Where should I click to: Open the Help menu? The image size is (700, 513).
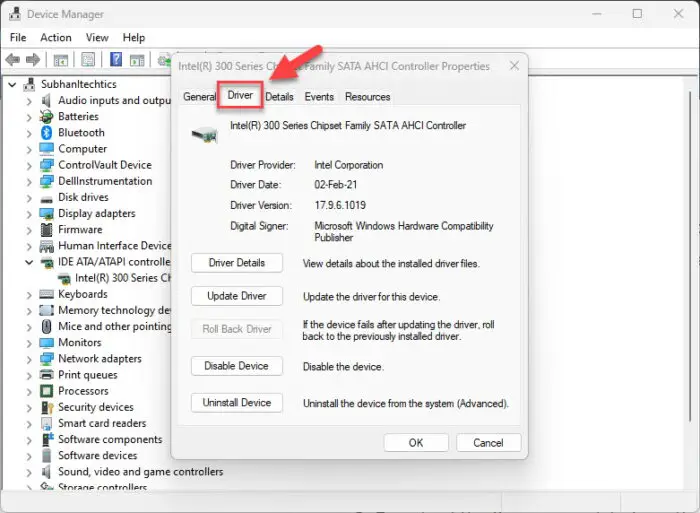tap(134, 38)
